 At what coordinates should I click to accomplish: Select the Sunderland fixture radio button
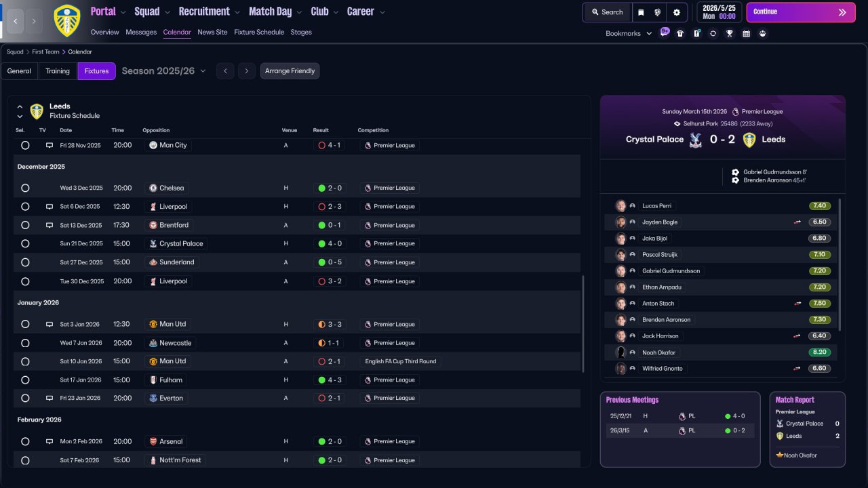tap(25, 262)
